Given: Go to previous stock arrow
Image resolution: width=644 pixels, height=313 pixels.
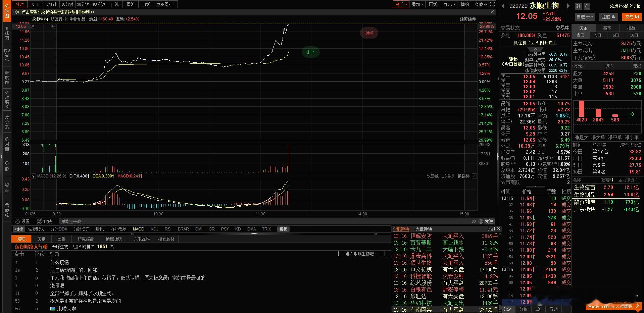Looking at the screenshot, I should coord(503,6).
